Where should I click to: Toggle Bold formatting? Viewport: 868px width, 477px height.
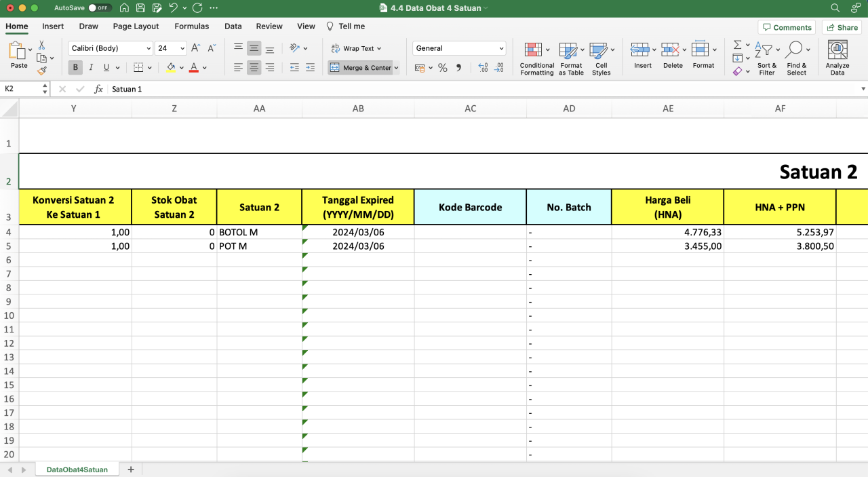[x=75, y=67]
